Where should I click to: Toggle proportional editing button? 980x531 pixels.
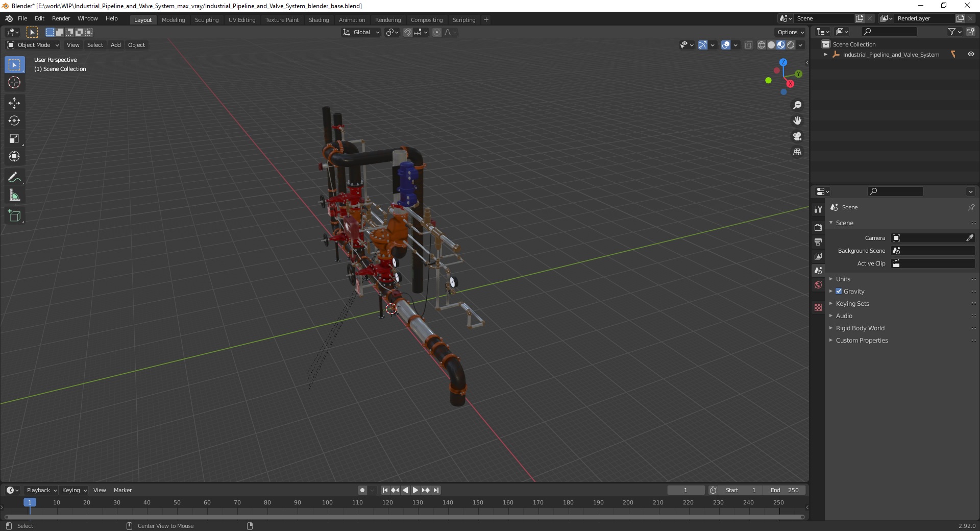(x=437, y=32)
